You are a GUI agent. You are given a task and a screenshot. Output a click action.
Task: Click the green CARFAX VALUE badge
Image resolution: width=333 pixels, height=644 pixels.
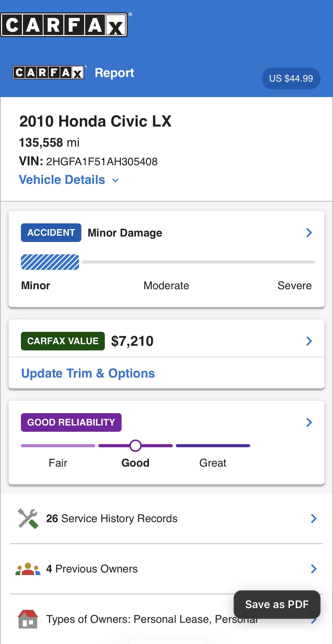(63, 341)
